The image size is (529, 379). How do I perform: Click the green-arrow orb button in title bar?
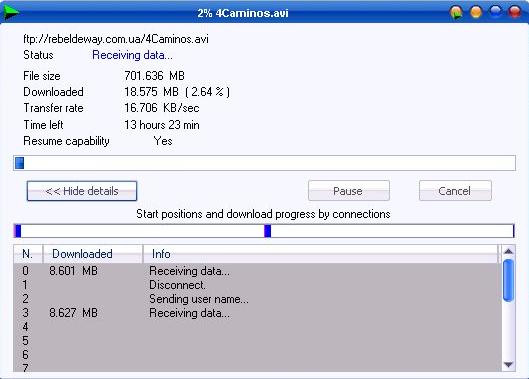point(456,12)
